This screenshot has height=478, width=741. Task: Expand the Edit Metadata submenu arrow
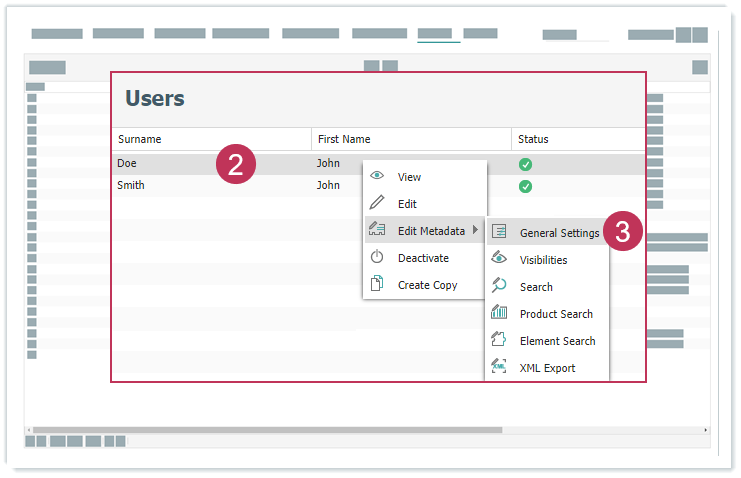[475, 231]
